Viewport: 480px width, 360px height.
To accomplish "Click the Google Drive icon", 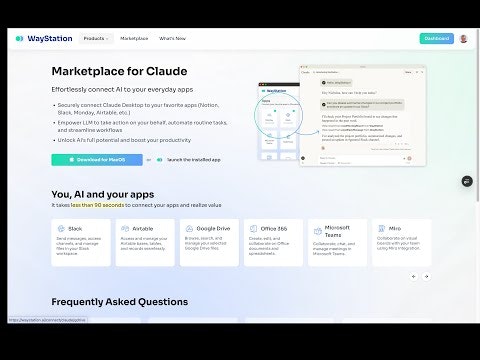I will pyautogui.click(x=189, y=229).
